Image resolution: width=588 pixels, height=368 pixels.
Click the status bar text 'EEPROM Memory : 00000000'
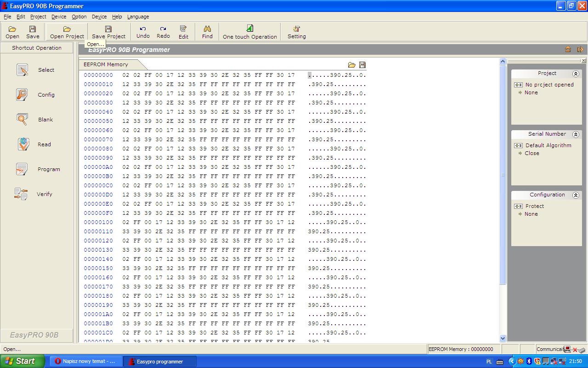click(461, 349)
